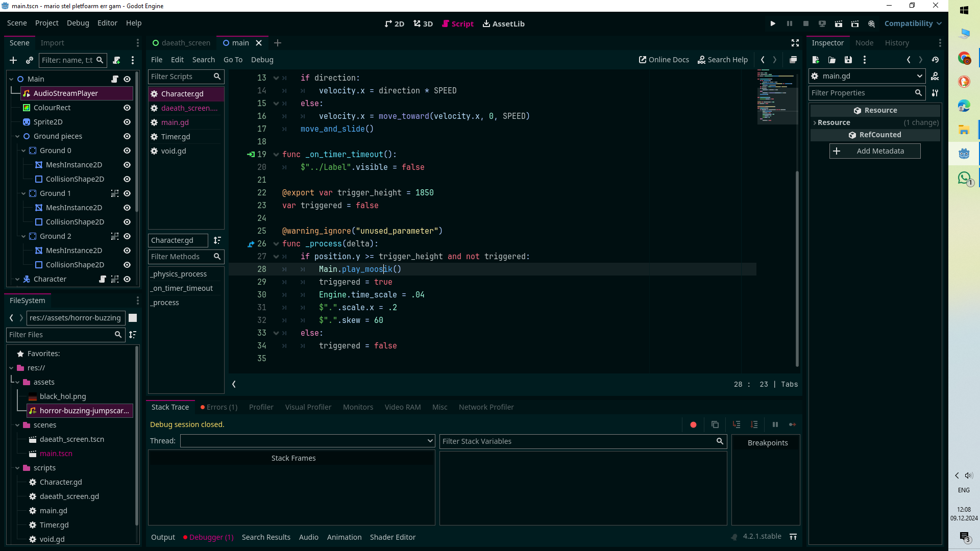This screenshot has height=551, width=980.
Task: Click the Filter Stack Variables field
Action: (577, 441)
